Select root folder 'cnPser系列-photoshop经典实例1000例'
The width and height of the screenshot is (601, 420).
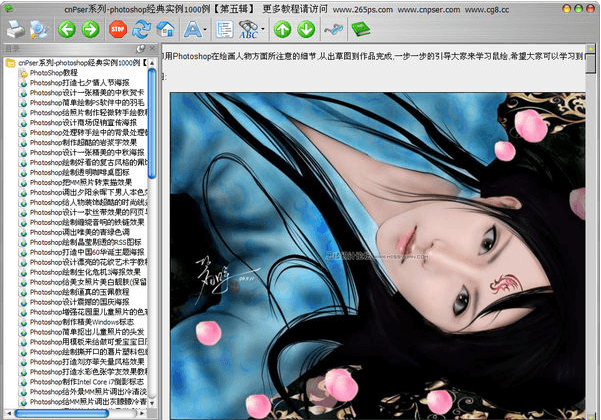click(82, 63)
